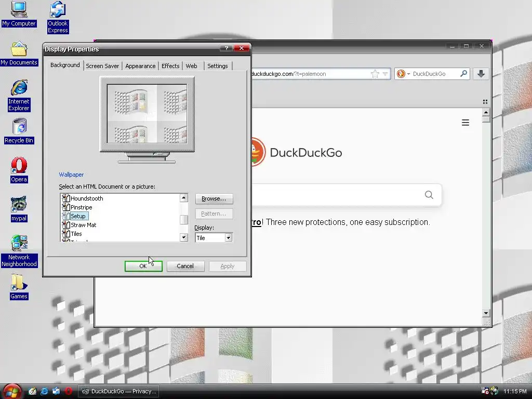532x399 pixels.
Task: Switch to the Appearance tab
Action: [140, 66]
